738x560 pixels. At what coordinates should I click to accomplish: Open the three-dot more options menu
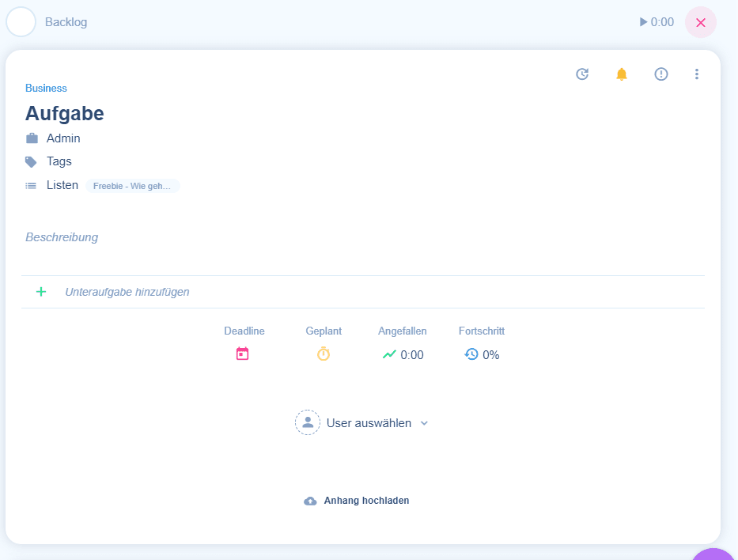(x=697, y=74)
